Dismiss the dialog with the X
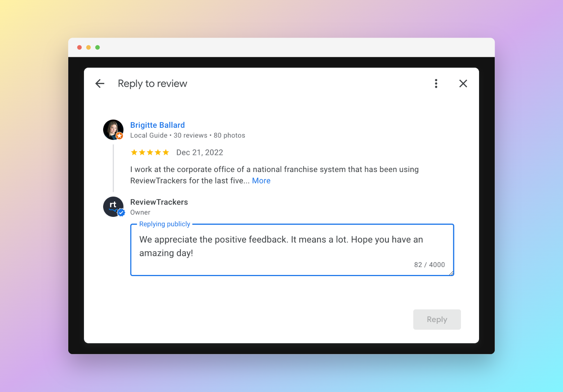 (x=463, y=84)
